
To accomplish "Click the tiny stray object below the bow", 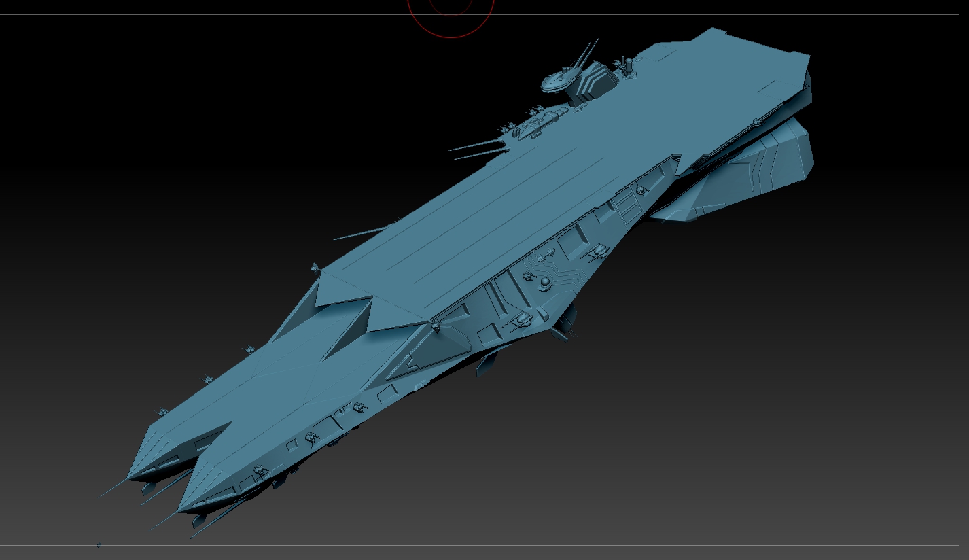I will tap(99, 545).
